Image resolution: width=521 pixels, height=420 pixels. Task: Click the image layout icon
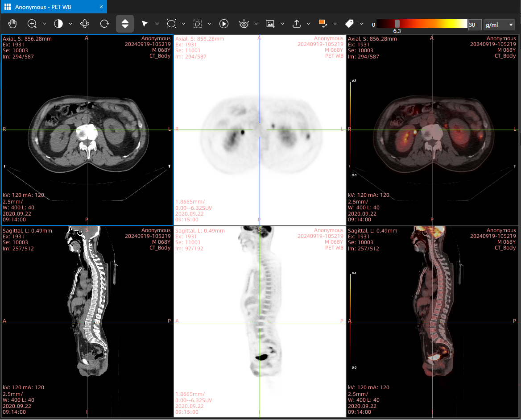[x=270, y=24]
